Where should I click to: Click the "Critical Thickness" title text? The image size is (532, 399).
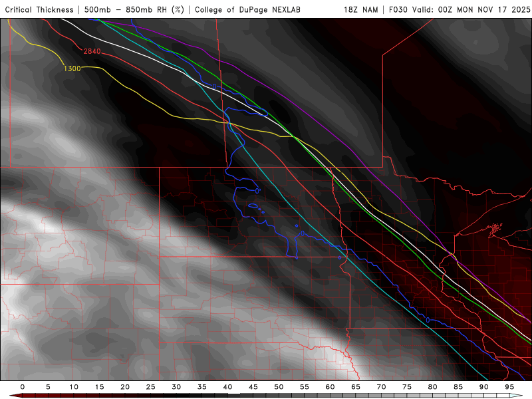pos(39,9)
